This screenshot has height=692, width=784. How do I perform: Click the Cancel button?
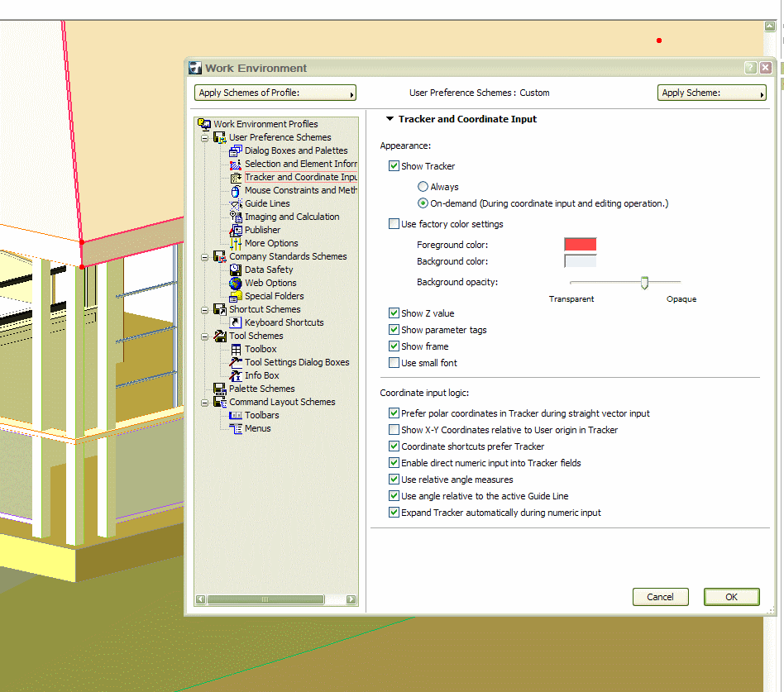pos(660,596)
